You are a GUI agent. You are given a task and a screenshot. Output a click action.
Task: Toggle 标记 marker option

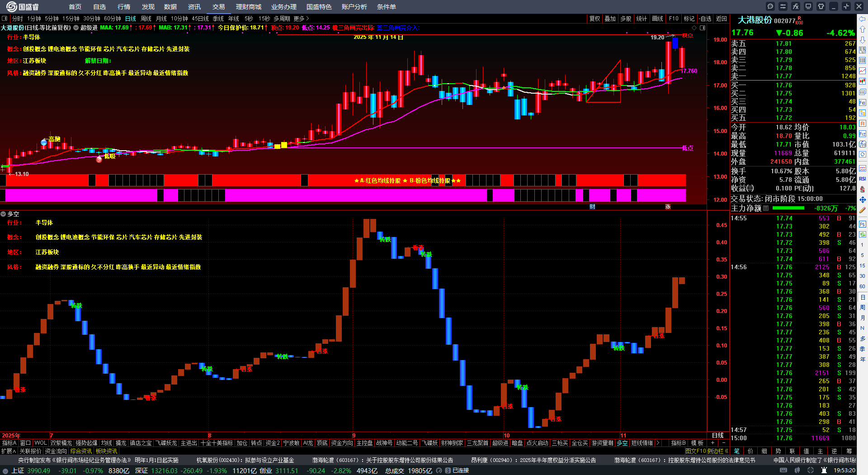[x=689, y=19]
